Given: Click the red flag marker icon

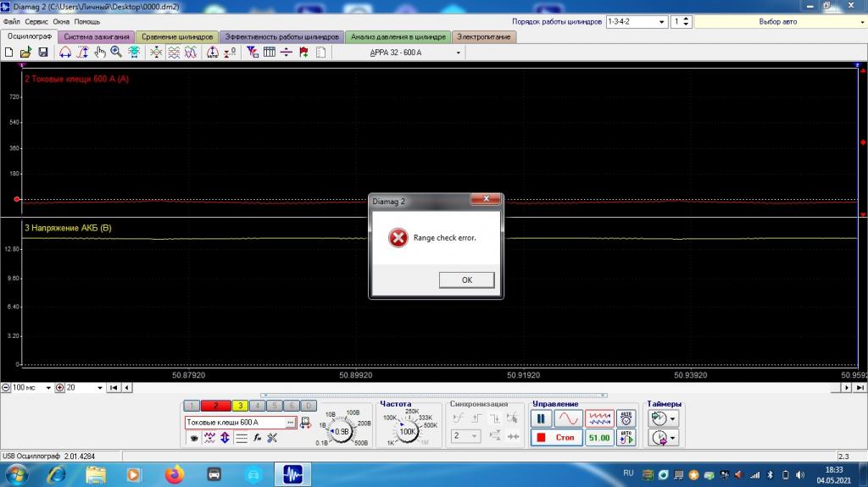Looking at the screenshot, I should tap(304, 53).
